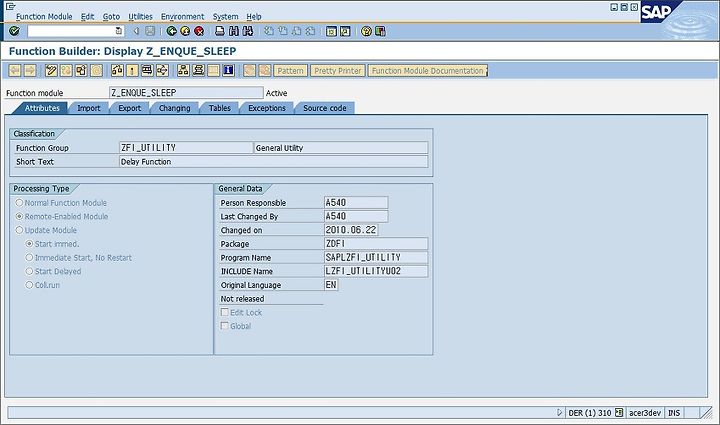The height and width of the screenshot is (425, 720).
Task: Open the Goto menu
Action: pos(111,17)
